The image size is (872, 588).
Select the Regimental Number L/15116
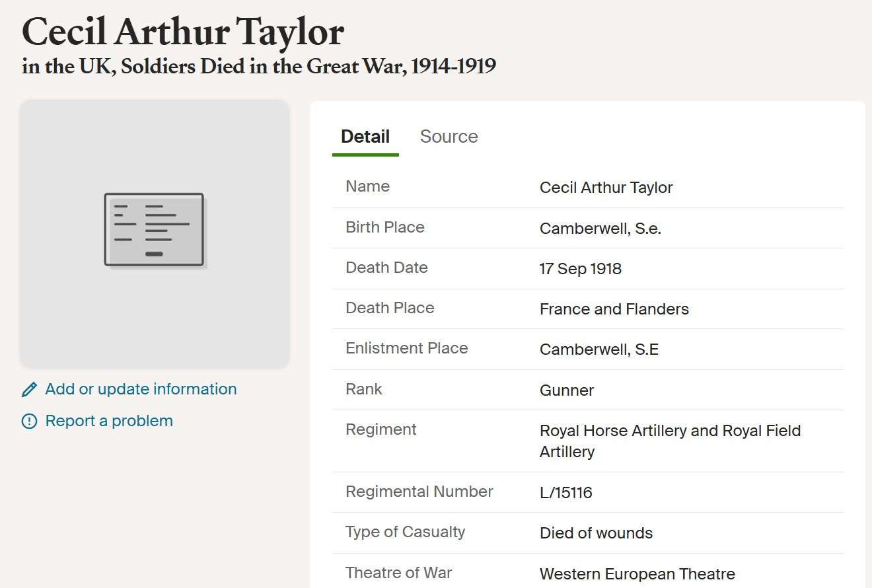[566, 493]
